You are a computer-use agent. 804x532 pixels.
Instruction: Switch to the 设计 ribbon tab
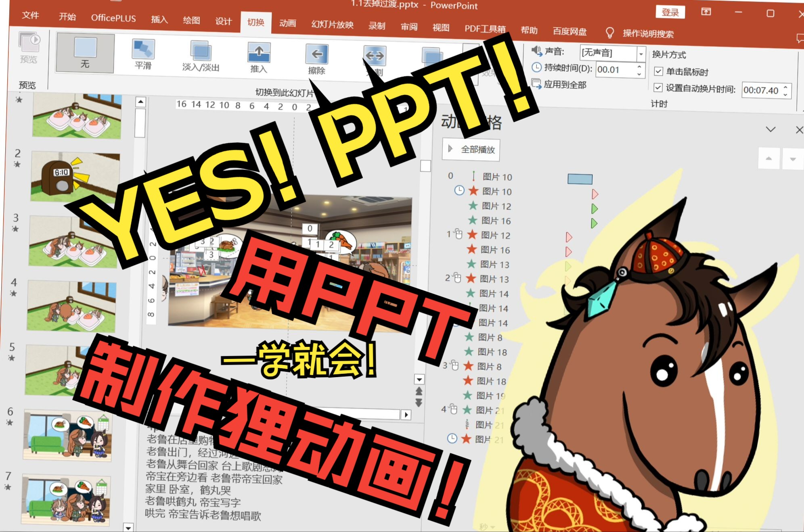(223, 21)
